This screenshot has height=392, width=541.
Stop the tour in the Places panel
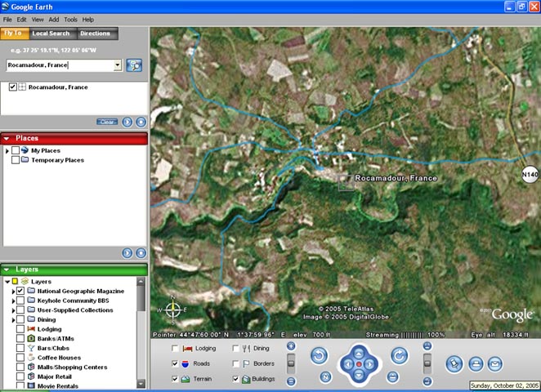[x=141, y=253]
